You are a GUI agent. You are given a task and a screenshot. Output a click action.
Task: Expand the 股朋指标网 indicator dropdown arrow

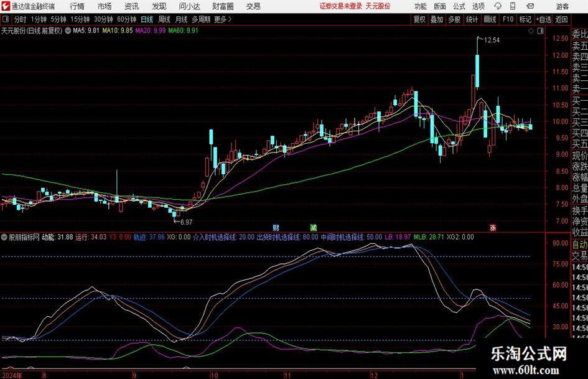point(4,237)
